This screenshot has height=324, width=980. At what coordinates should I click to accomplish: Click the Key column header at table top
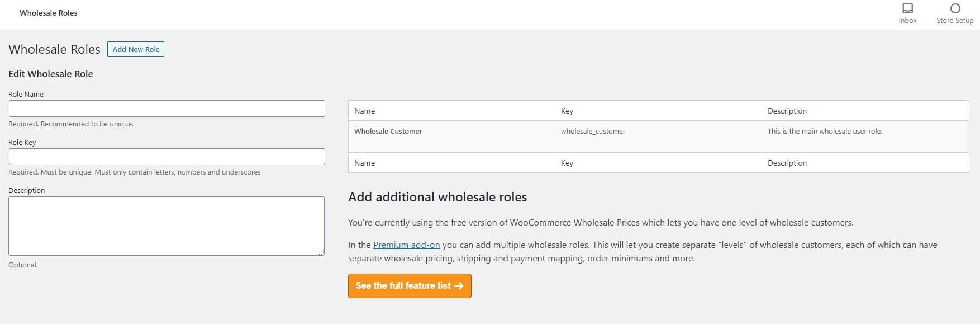click(x=567, y=111)
